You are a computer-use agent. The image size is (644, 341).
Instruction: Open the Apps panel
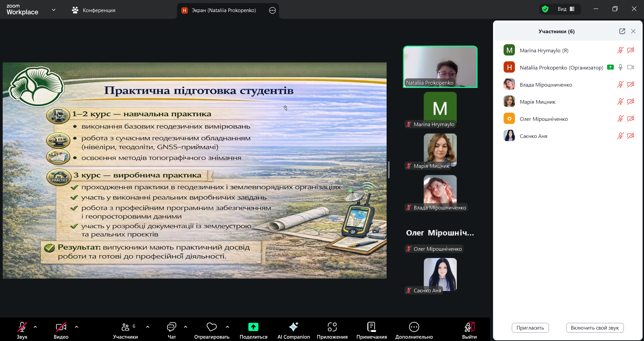pyautogui.click(x=332, y=330)
